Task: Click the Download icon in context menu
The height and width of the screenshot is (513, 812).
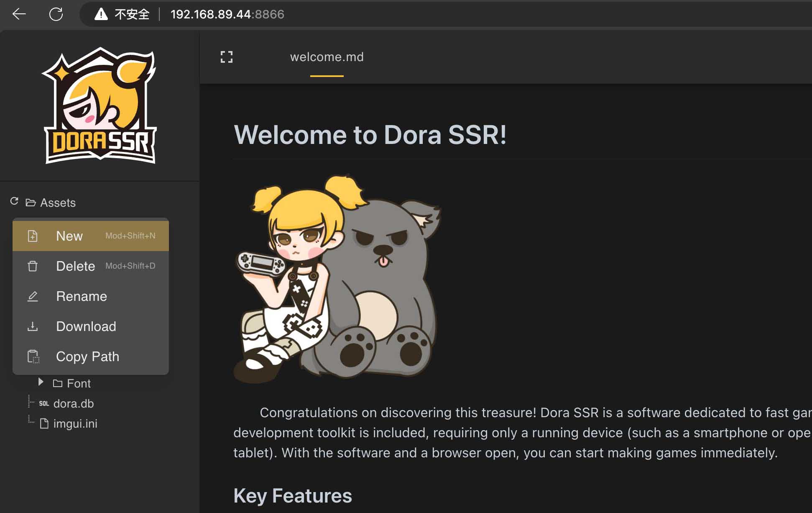Action: point(33,326)
